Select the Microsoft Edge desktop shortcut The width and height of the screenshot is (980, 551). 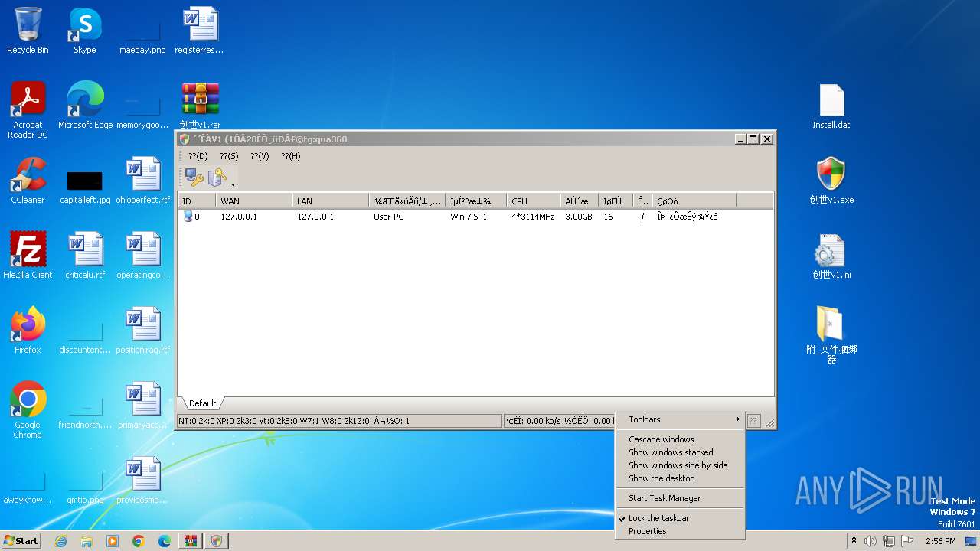[85, 106]
